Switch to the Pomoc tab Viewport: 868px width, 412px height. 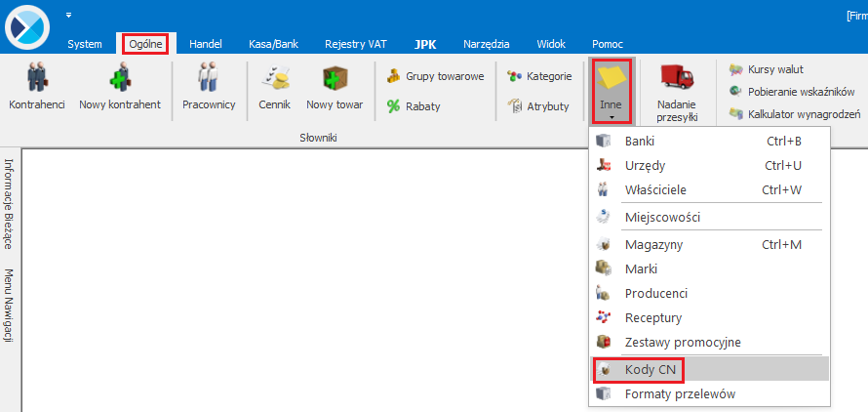608,44
